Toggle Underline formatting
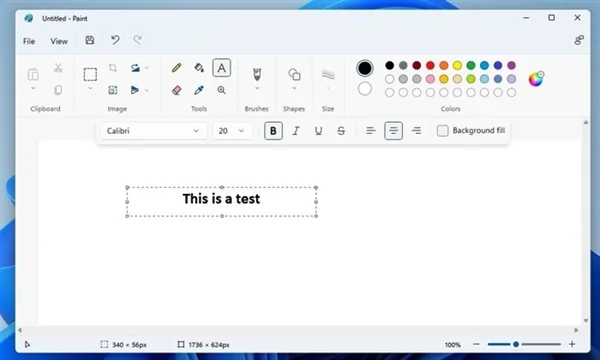Screen dimensions: 600x360 point(318,131)
